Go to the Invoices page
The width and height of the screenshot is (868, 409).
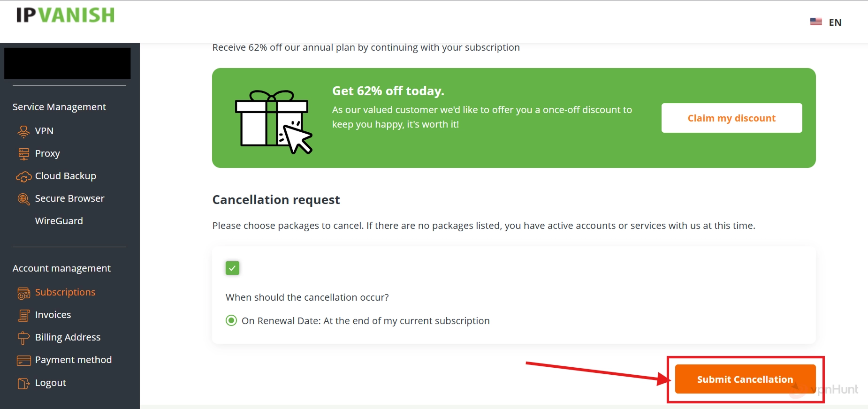pyautogui.click(x=53, y=315)
